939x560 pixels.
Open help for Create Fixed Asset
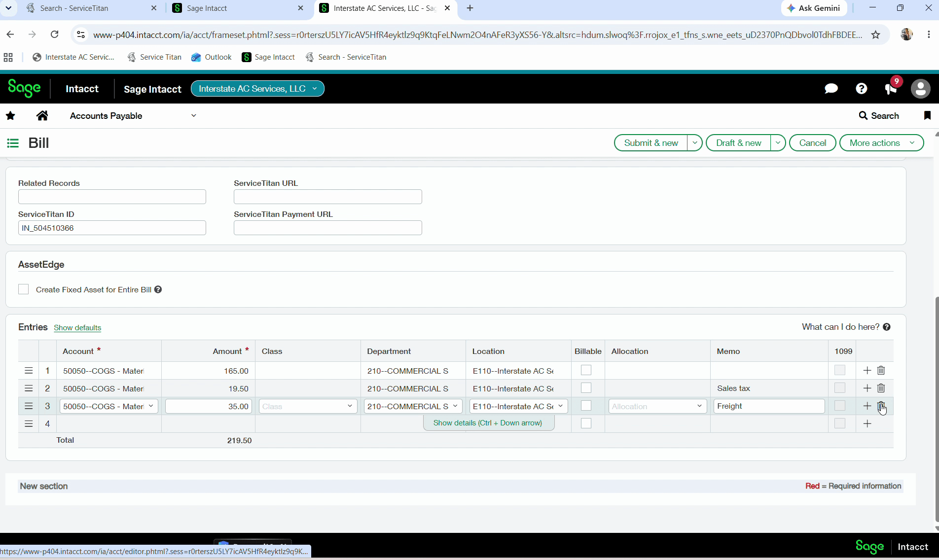[158, 289]
